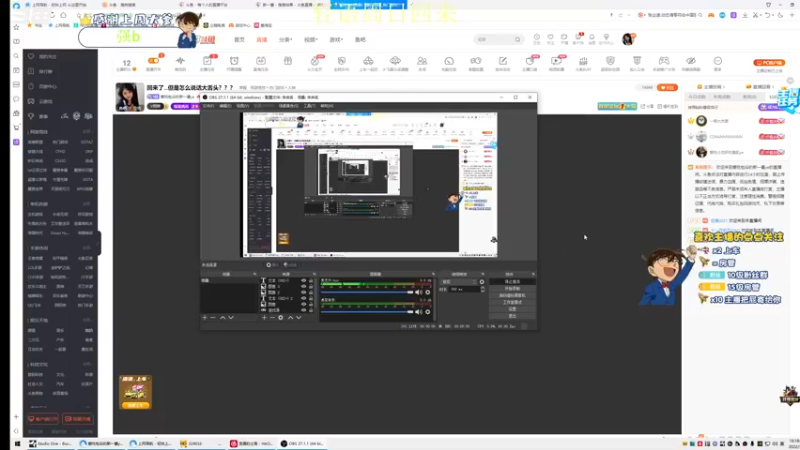Image resolution: width=800 pixels, height=450 pixels.
Task: Pop out the Audio Mixer dock via header icon
Action: tap(433, 274)
